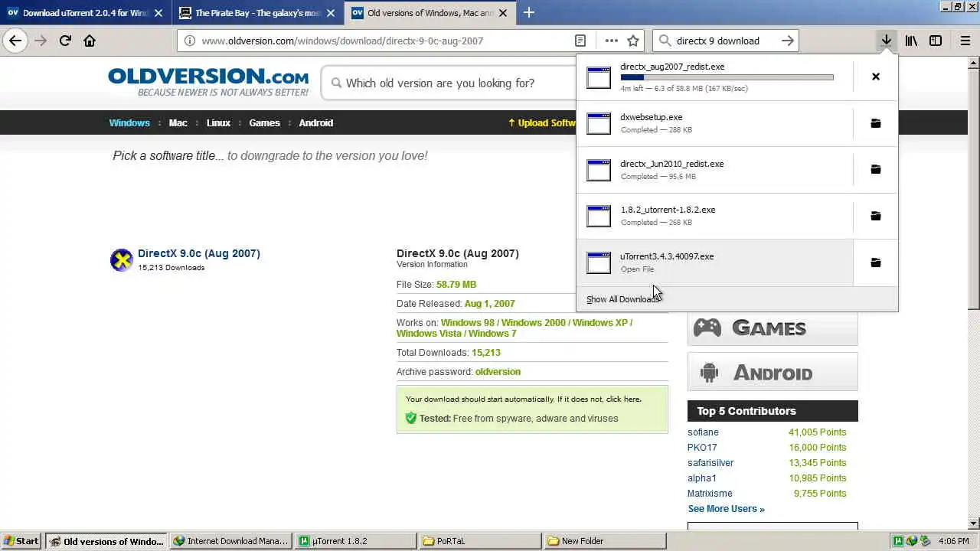Open the Library icon in toolbar
Image resolution: width=980 pixels, height=551 pixels.
pyautogui.click(x=911, y=41)
